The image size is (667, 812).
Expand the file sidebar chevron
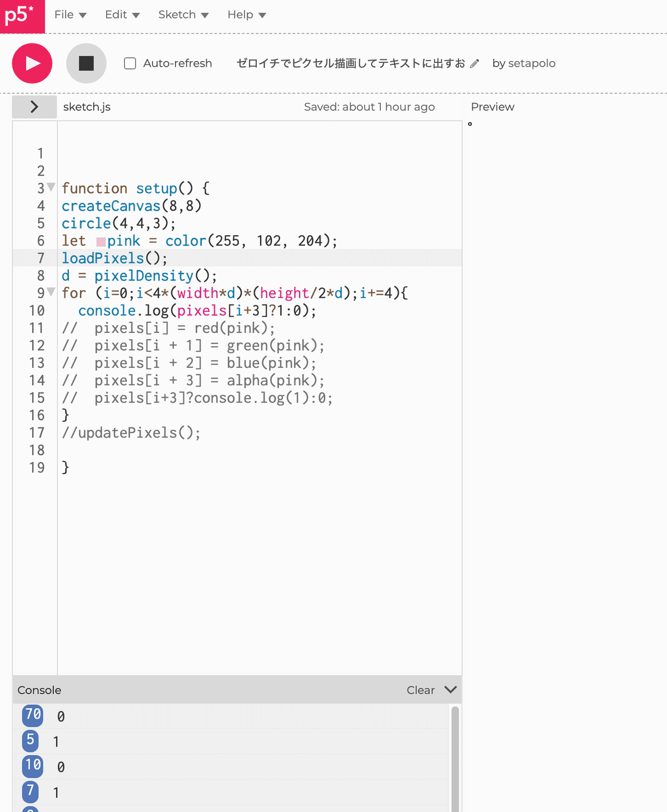34,107
